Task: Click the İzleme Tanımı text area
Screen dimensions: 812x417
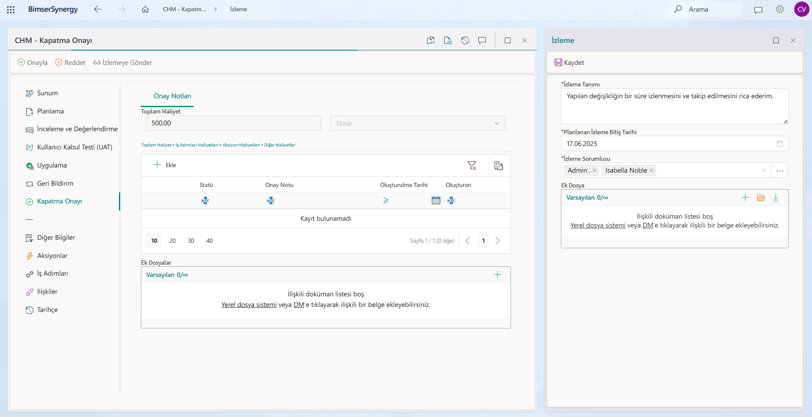Action: pyautogui.click(x=674, y=106)
